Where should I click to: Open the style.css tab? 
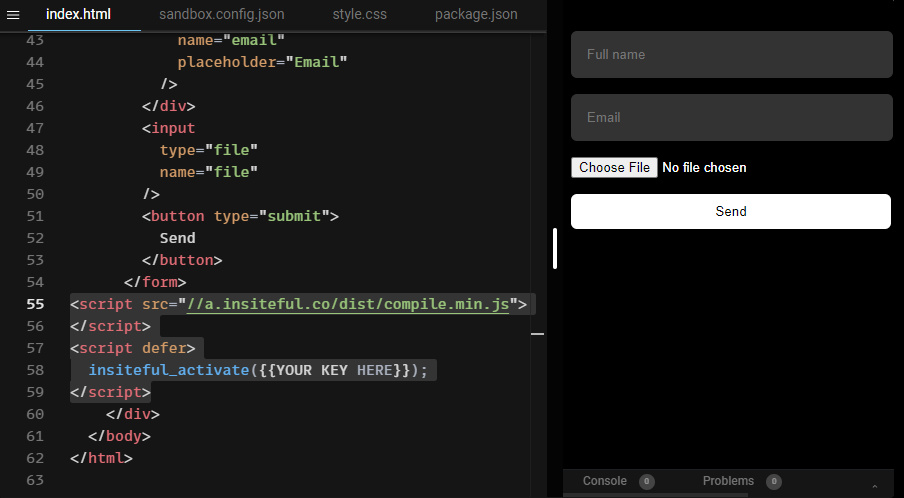point(359,14)
